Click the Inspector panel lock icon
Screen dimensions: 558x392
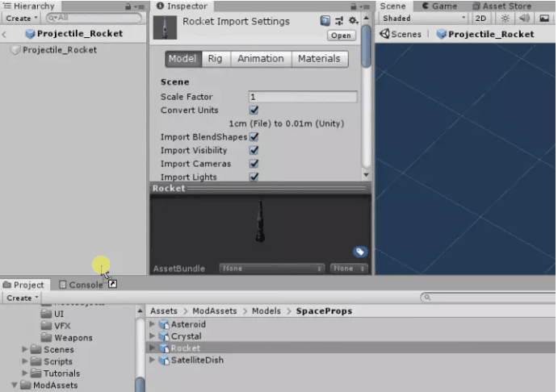[354, 6]
